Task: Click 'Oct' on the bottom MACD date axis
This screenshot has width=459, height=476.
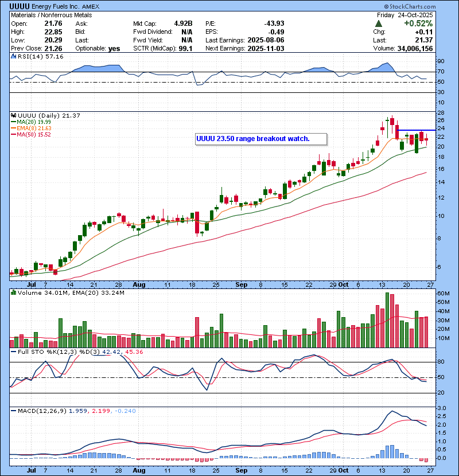Action: (343, 470)
